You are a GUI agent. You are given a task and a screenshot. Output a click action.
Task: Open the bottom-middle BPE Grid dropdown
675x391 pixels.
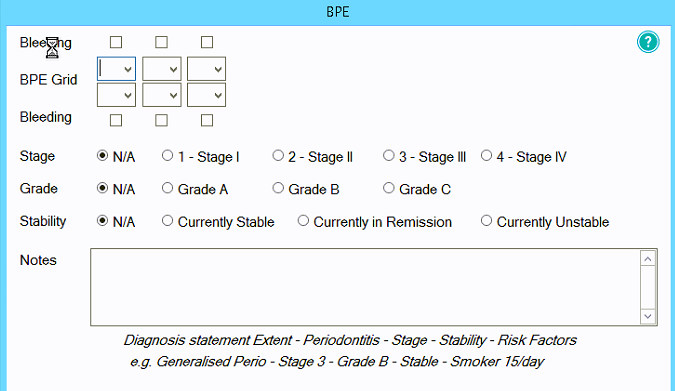[161, 95]
